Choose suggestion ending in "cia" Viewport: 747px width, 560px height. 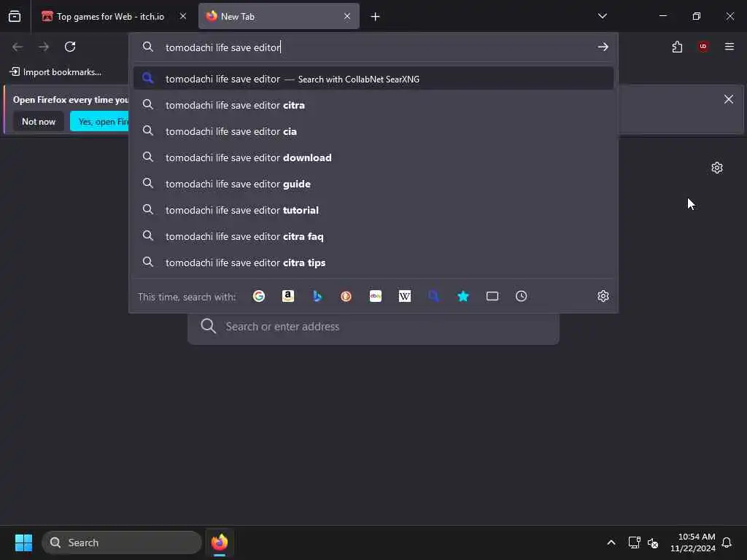373,131
